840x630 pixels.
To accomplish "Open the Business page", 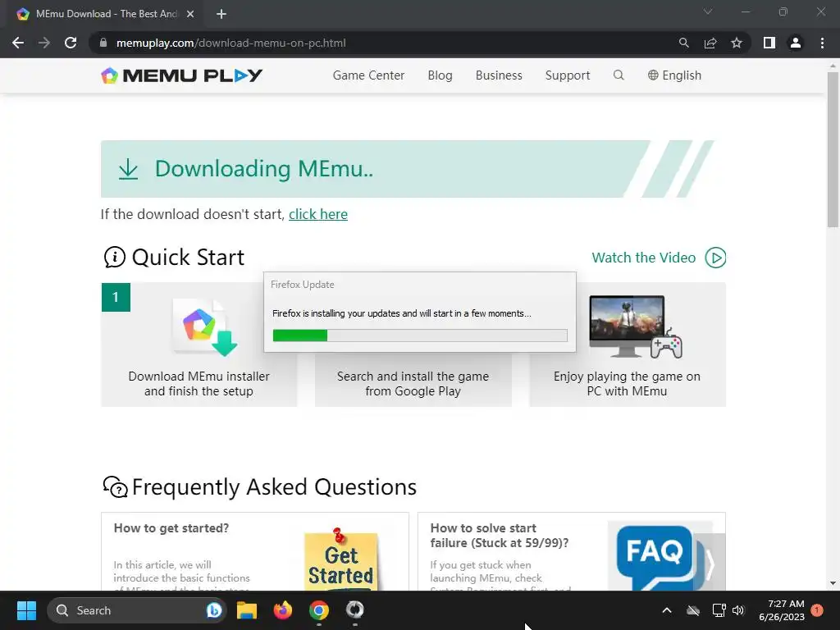I will click(x=499, y=75).
